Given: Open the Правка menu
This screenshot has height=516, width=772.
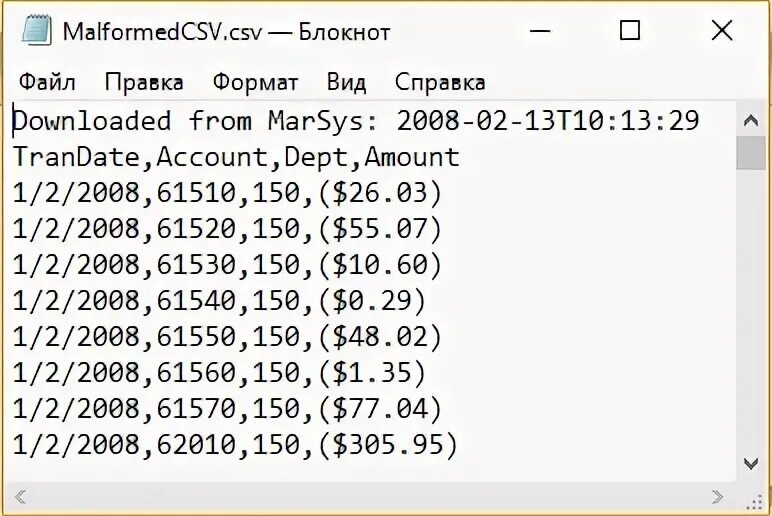Looking at the screenshot, I should pyautogui.click(x=144, y=82).
